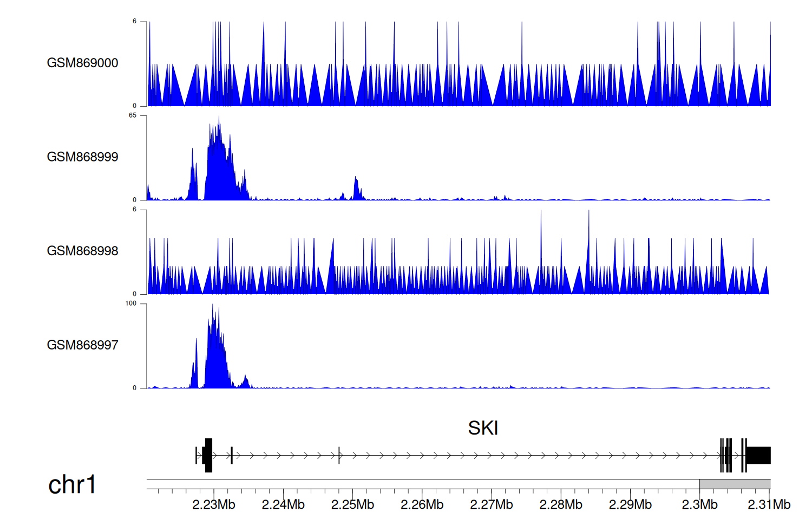This screenshot has width=812, height=531.
Task: Click the 2.24Mb position label
Action: click(283, 504)
